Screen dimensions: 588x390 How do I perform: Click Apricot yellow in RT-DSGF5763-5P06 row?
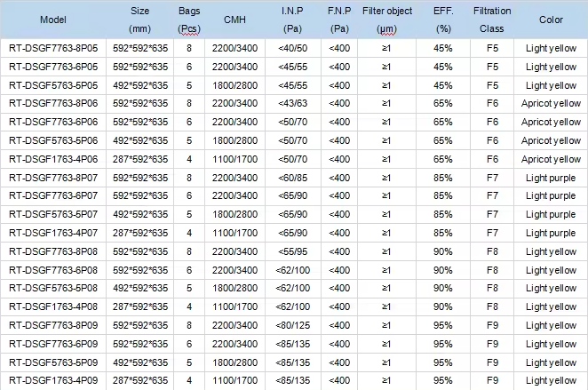pos(551,140)
